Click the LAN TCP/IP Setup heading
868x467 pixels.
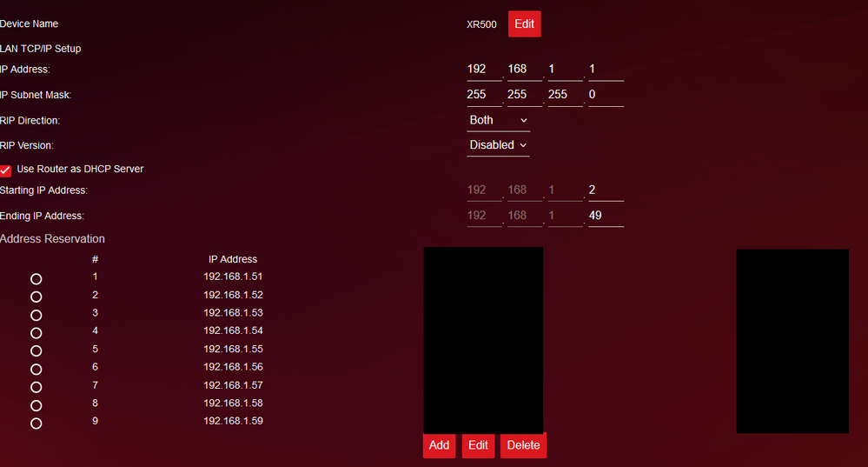click(41, 49)
